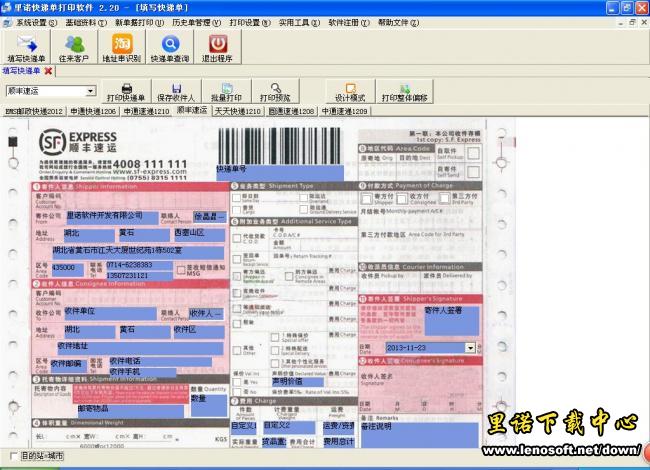
Task: Click 收件手机 recipient mobile field
Action: pyautogui.click(x=143, y=372)
